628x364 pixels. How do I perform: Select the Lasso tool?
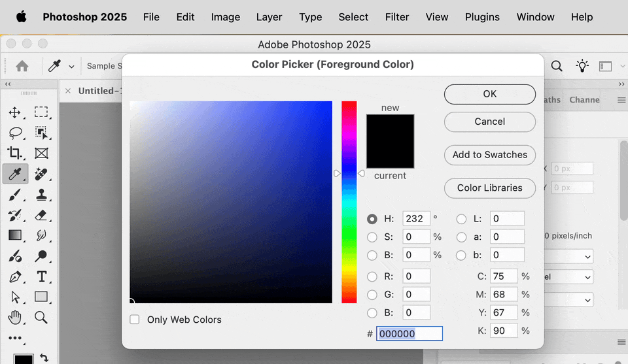[15, 133]
